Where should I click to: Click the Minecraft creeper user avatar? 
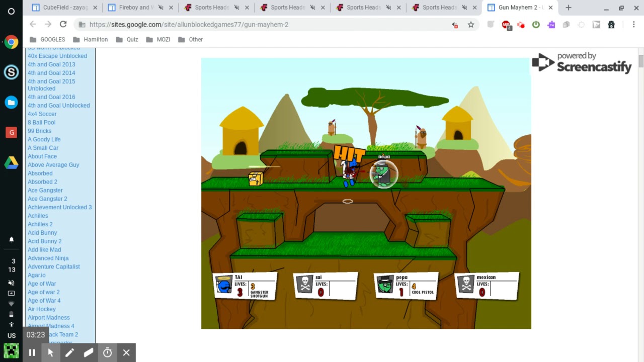pyautogui.click(x=11, y=350)
